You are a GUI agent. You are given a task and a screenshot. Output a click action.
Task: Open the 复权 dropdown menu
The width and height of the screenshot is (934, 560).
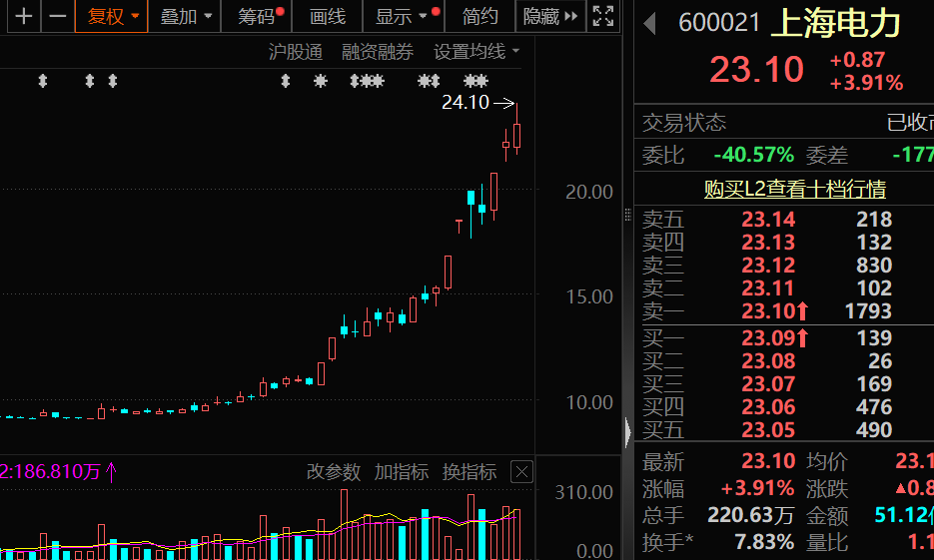pyautogui.click(x=112, y=16)
